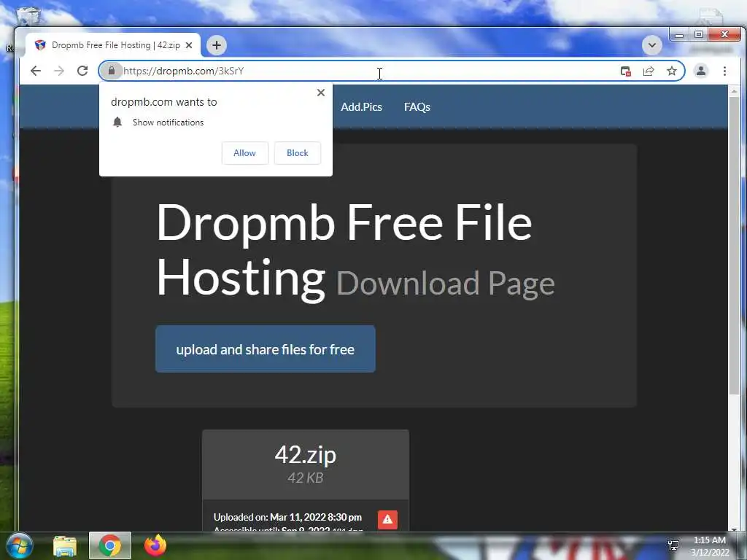Click the network icon in the system tray
Image resolution: width=747 pixels, height=560 pixels.
coord(673,545)
